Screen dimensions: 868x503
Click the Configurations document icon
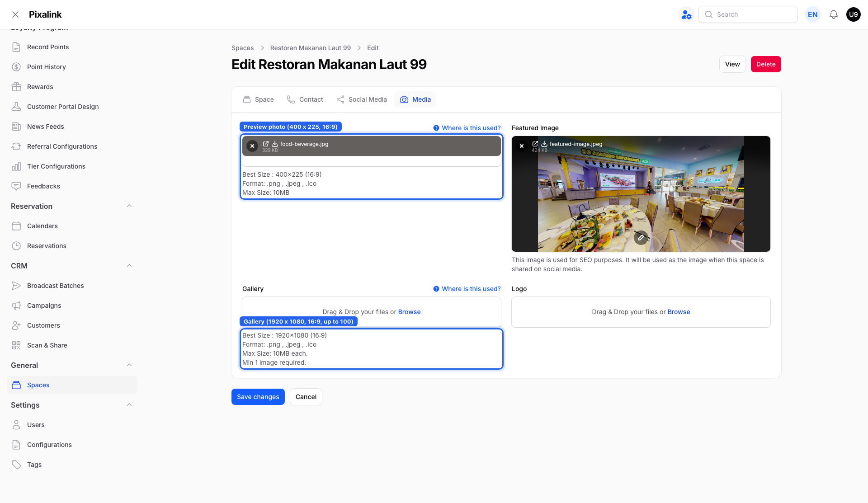point(16,445)
